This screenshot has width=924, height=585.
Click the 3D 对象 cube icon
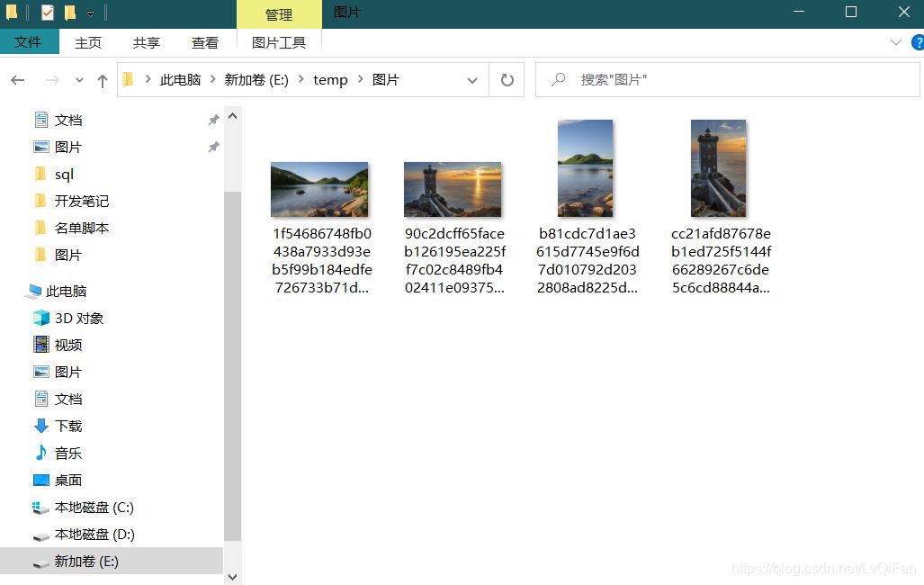pos(41,318)
